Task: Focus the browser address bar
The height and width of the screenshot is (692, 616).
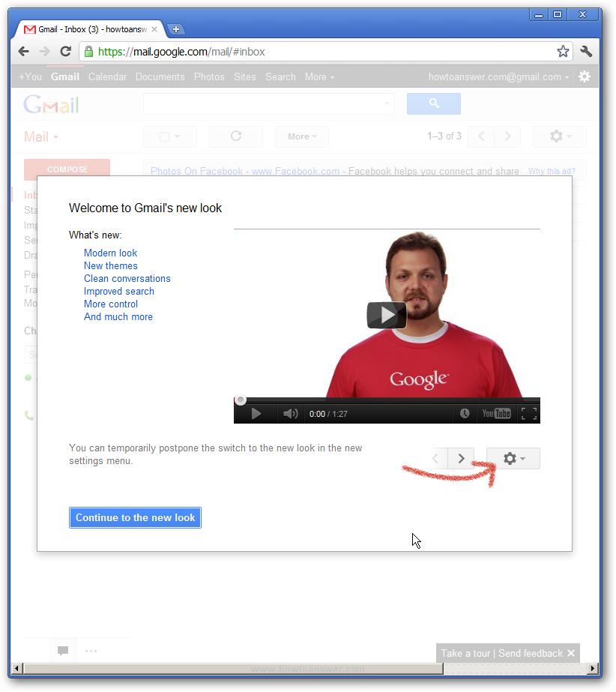Action: pyautogui.click(x=324, y=52)
